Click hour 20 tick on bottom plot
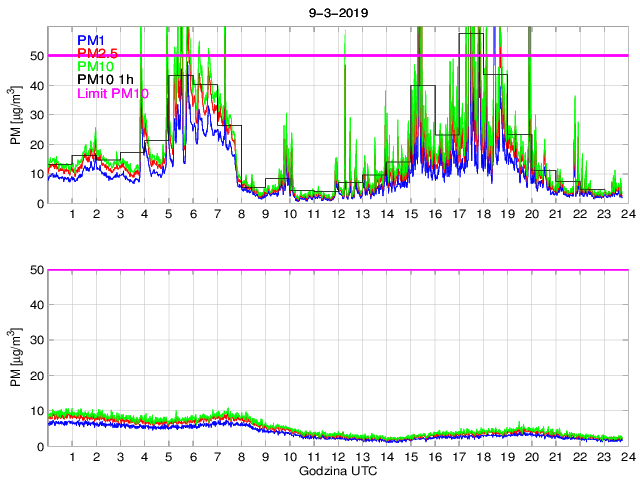The image size is (640, 480). pyautogui.click(x=531, y=458)
